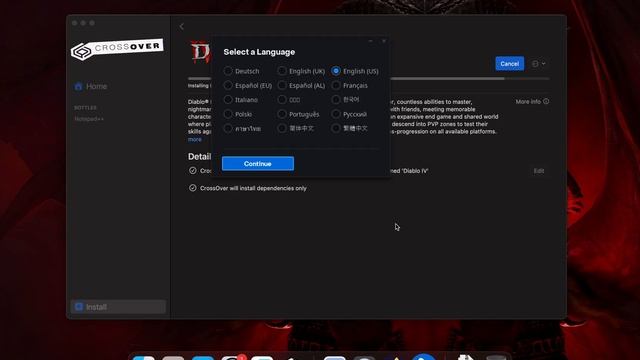Click 'CrossOver will install dependencies only' text
Image resolution: width=640 pixels, height=360 pixels.
(x=253, y=188)
